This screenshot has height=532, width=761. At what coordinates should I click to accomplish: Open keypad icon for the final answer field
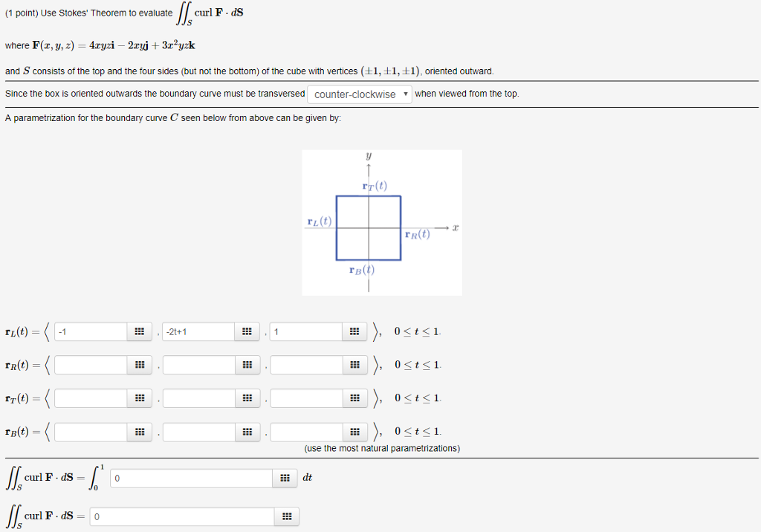tap(287, 516)
